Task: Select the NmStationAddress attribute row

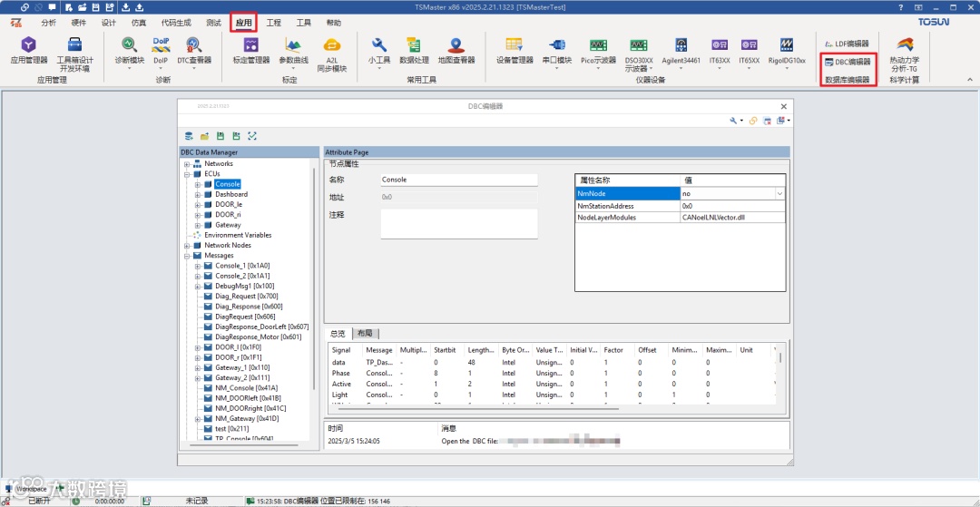Action: (x=680, y=206)
